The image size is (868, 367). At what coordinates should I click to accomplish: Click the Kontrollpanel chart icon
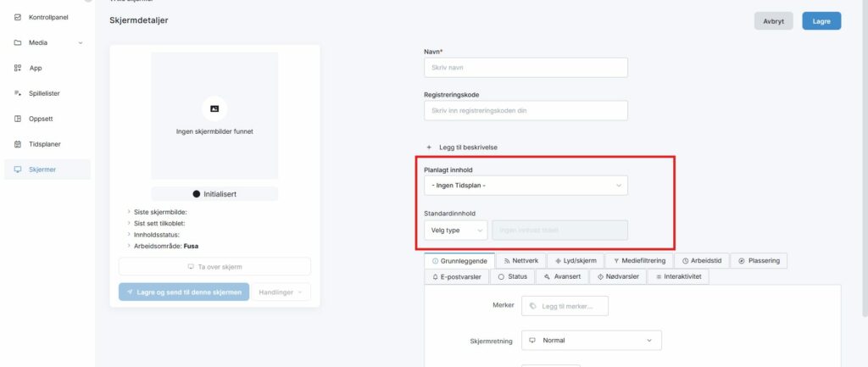tap(17, 17)
